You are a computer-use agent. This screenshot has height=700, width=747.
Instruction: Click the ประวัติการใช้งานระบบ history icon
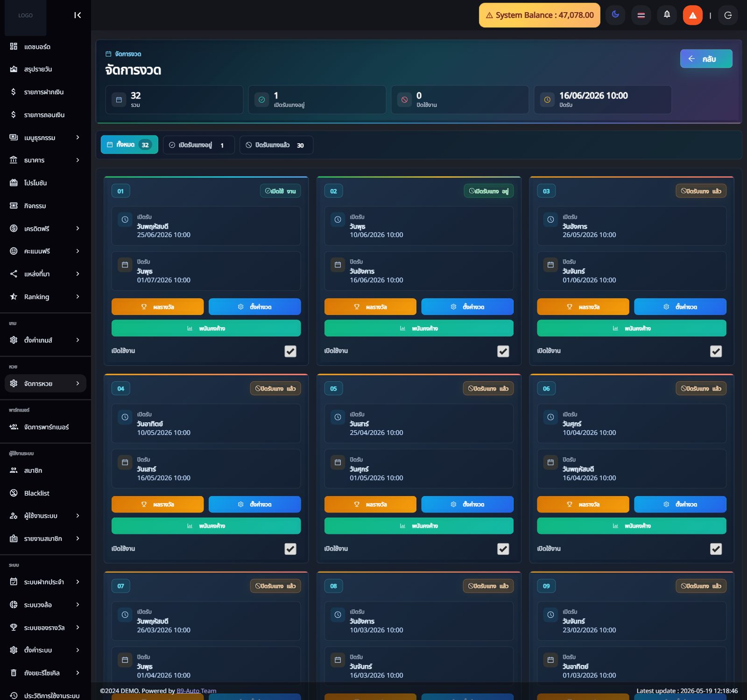(14, 695)
